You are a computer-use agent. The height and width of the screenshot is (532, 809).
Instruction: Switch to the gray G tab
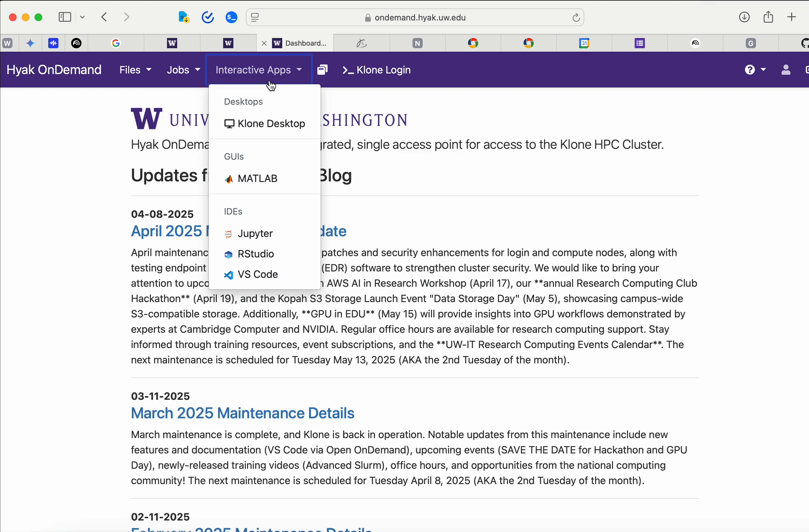(x=751, y=43)
